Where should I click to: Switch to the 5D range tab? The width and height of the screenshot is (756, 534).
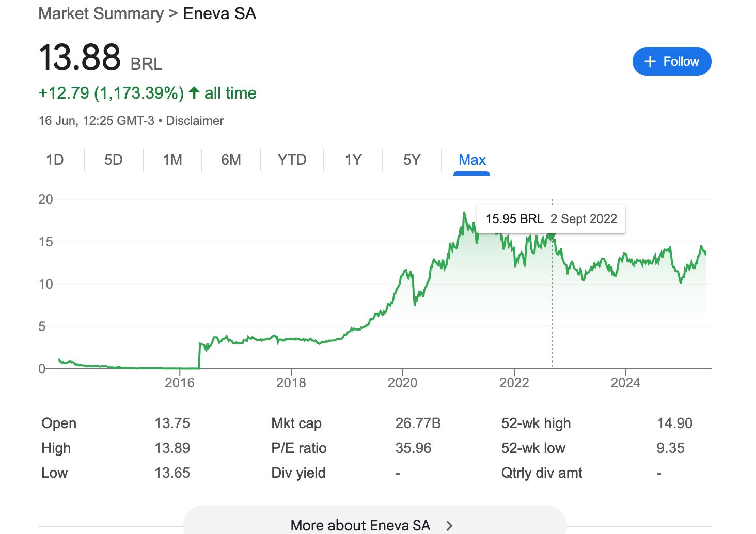(x=114, y=160)
